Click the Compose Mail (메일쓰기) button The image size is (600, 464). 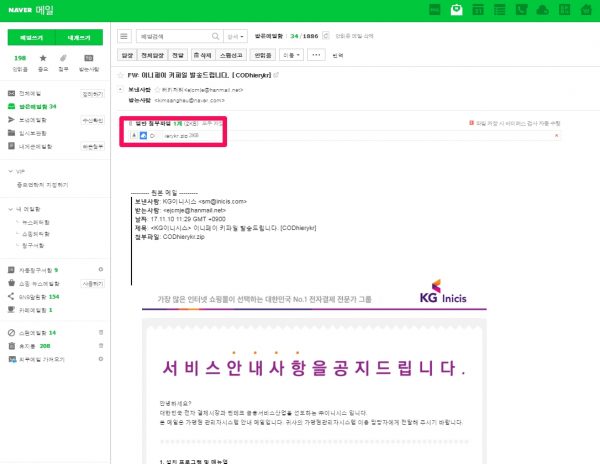coord(31,37)
